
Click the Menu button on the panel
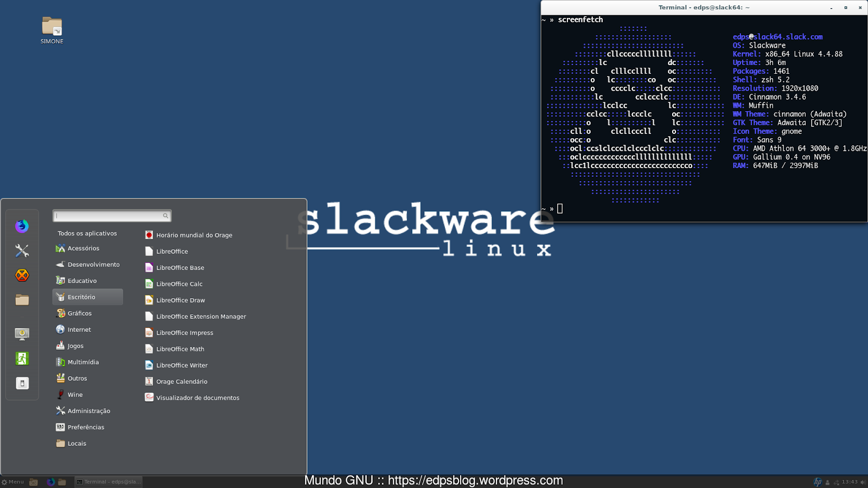[13, 481]
